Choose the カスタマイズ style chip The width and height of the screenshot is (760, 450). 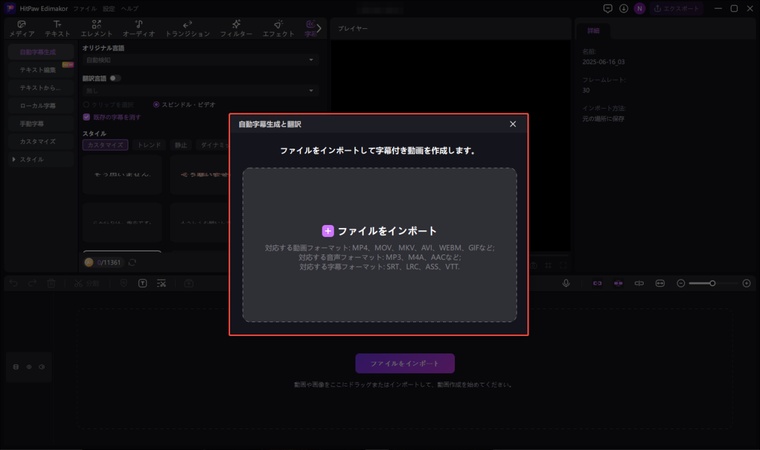coord(105,145)
